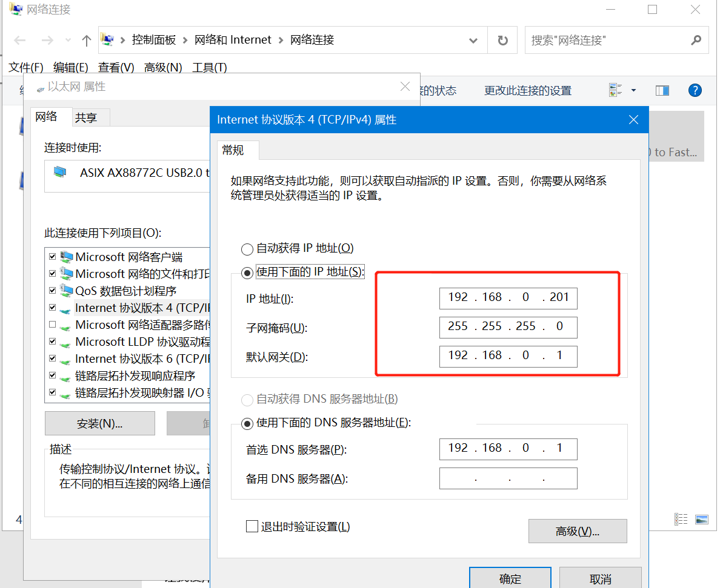Image resolution: width=720 pixels, height=588 pixels.
Task: Click the chevron after '网络和 Internet' breadcrumb
Action: (281, 41)
